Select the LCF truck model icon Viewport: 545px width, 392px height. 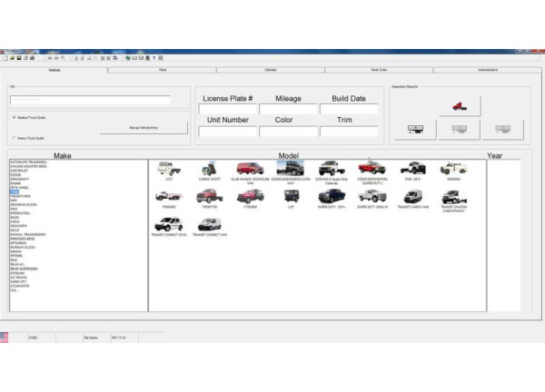[291, 196]
